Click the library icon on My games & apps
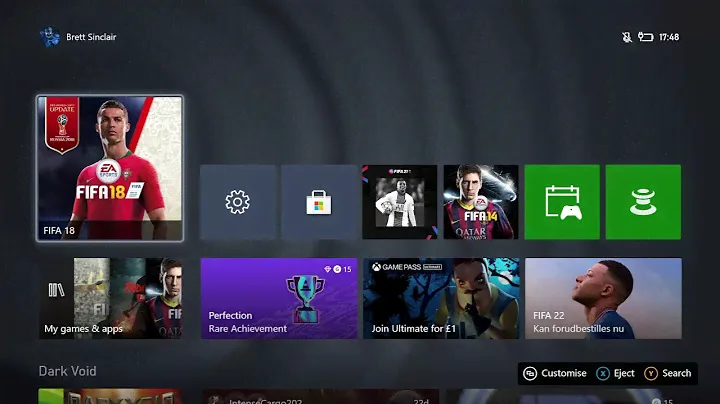The width and height of the screenshot is (720, 404). [56, 290]
